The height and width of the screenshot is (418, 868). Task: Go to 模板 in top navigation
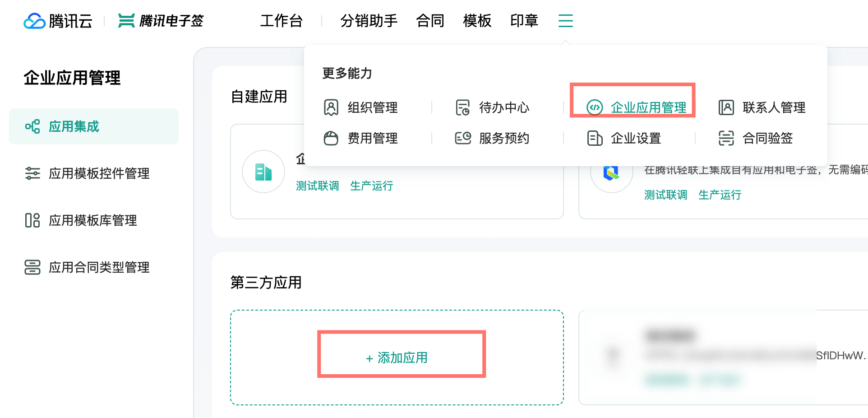pos(477,21)
